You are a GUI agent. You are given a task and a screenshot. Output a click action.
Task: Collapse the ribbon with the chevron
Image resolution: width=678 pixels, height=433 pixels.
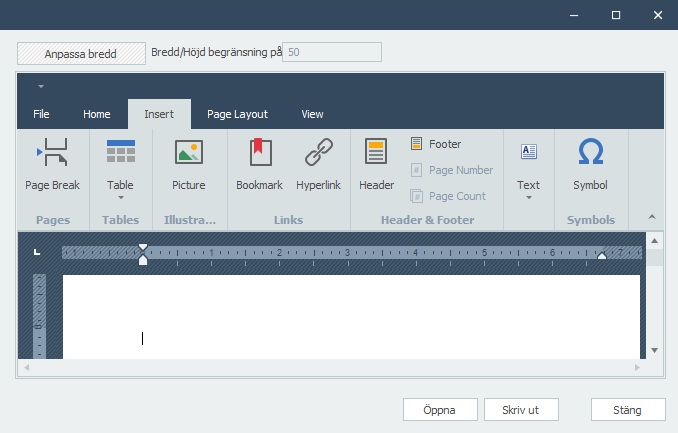click(x=652, y=217)
